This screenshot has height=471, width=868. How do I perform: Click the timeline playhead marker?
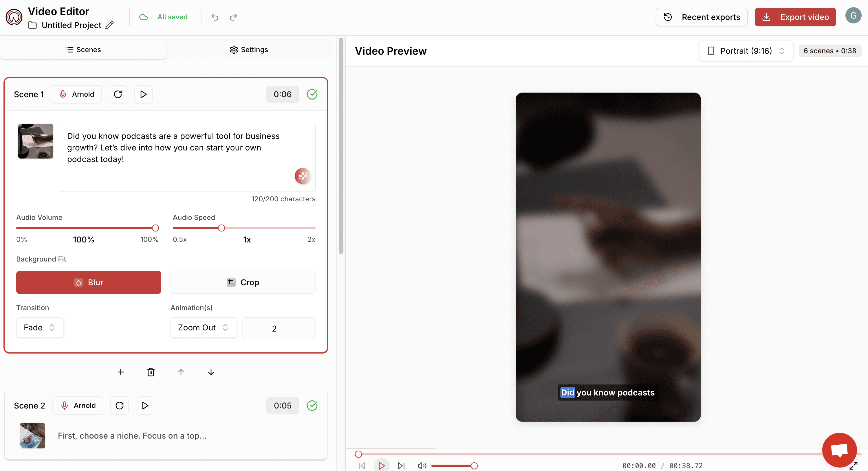[358, 454]
